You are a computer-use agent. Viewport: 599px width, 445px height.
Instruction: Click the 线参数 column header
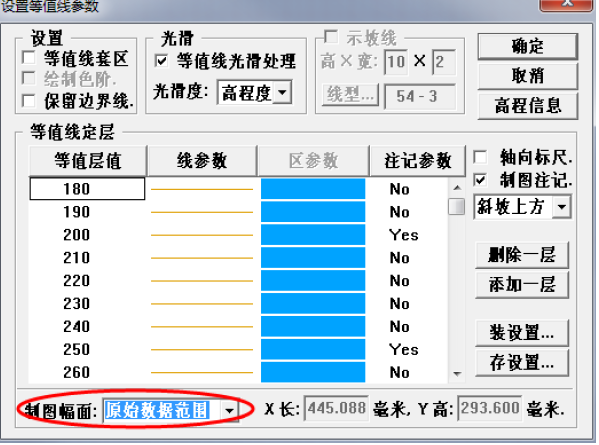[202, 160]
